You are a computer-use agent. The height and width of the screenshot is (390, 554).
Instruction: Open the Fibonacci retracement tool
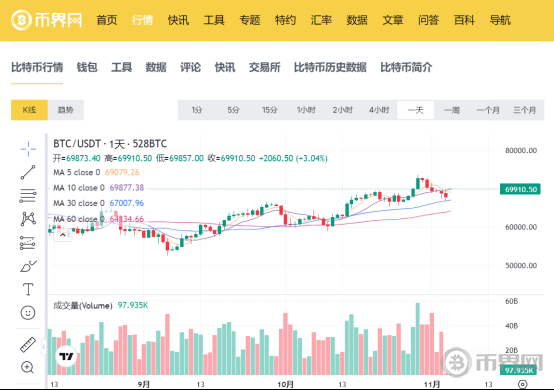tap(28, 195)
